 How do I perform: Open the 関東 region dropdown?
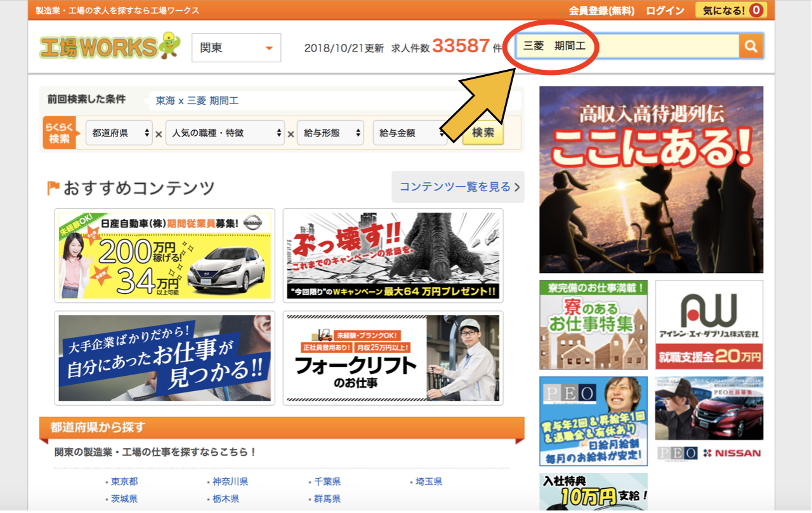236,48
